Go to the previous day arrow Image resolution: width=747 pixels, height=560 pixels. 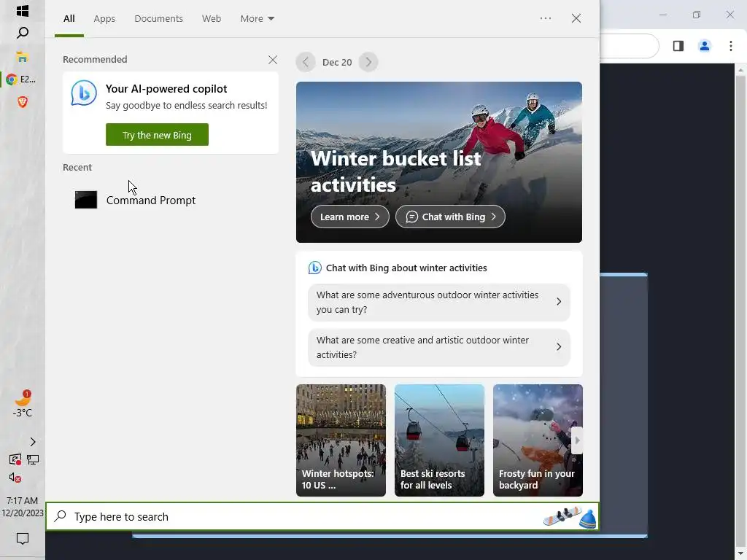306,62
